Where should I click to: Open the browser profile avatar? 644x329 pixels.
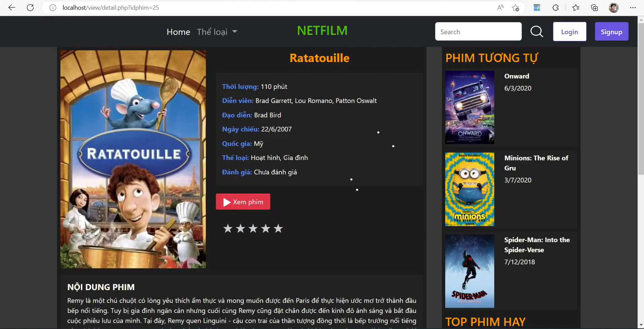point(614,8)
